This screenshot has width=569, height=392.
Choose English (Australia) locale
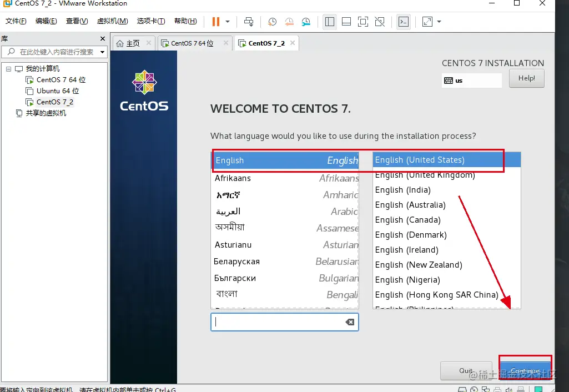(x=447, y=205)
